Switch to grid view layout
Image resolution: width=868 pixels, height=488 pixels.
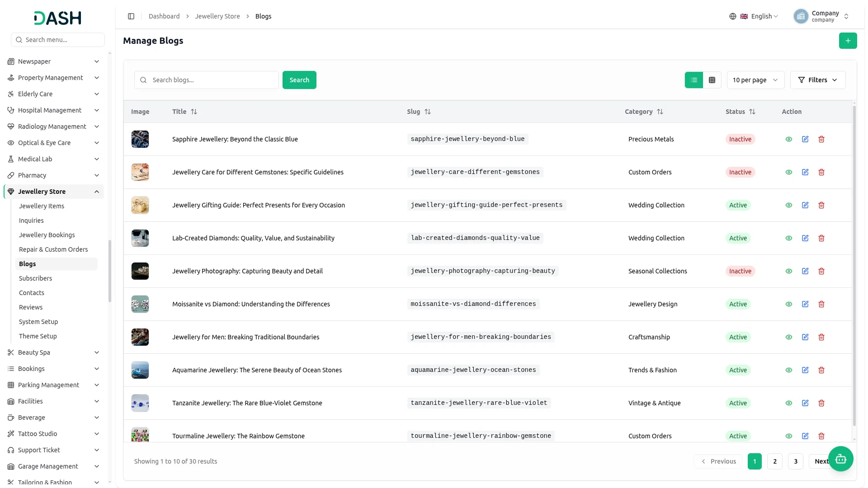click(712, 80)
